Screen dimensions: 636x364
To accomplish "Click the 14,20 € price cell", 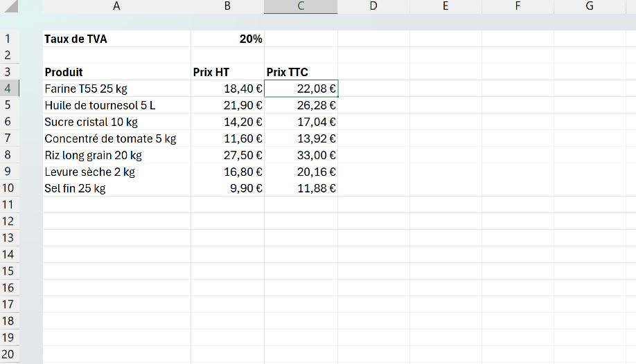I will click(x=227, y=122).
